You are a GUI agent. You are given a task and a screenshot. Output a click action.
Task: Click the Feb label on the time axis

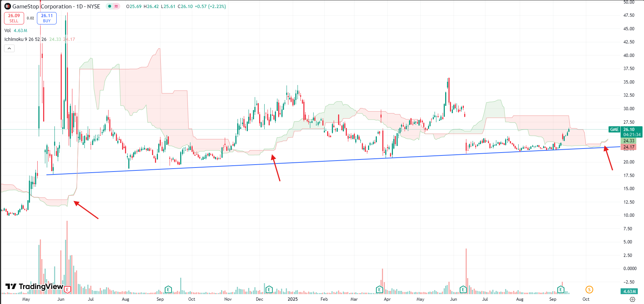[x=324, y=299]
